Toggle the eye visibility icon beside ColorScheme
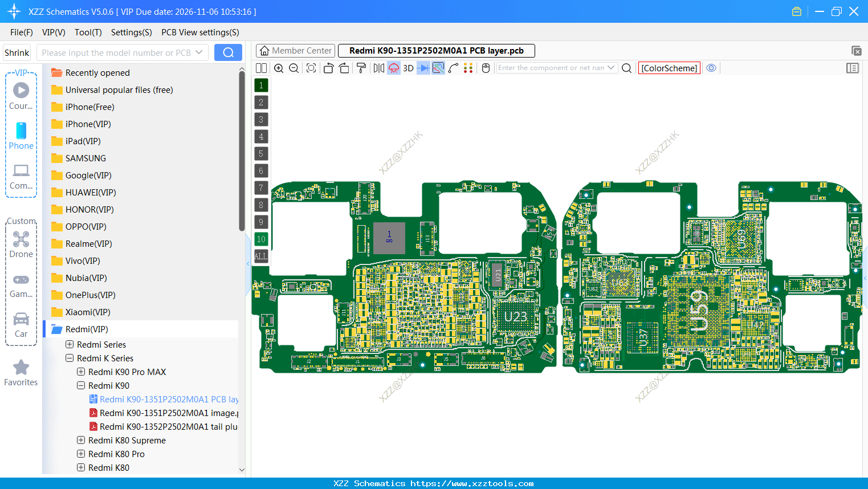The width and height of the screenshot is (868, 489). [x=711, y=68]
